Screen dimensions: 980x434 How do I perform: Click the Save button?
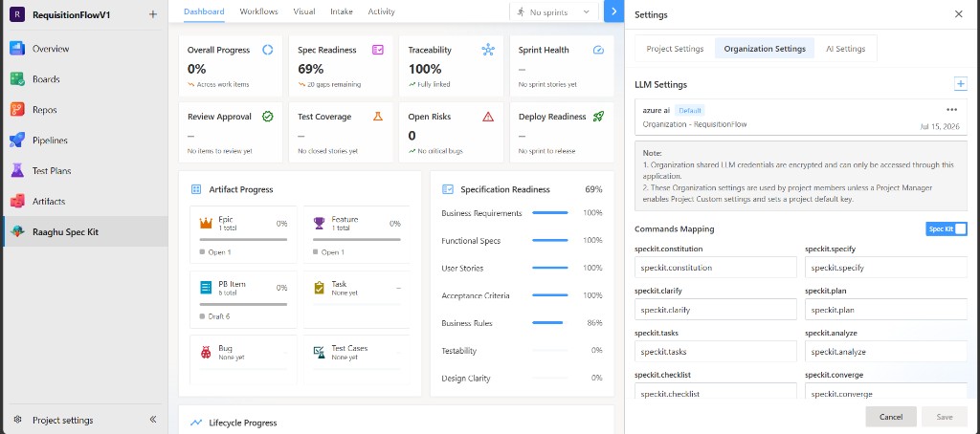[x=945, y=417]
